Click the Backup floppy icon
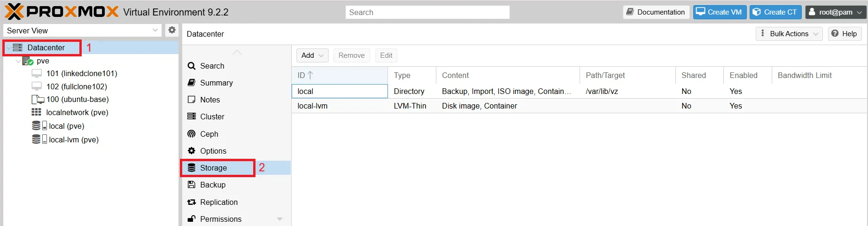Viewport: 868px width, 226px height. 192,185
